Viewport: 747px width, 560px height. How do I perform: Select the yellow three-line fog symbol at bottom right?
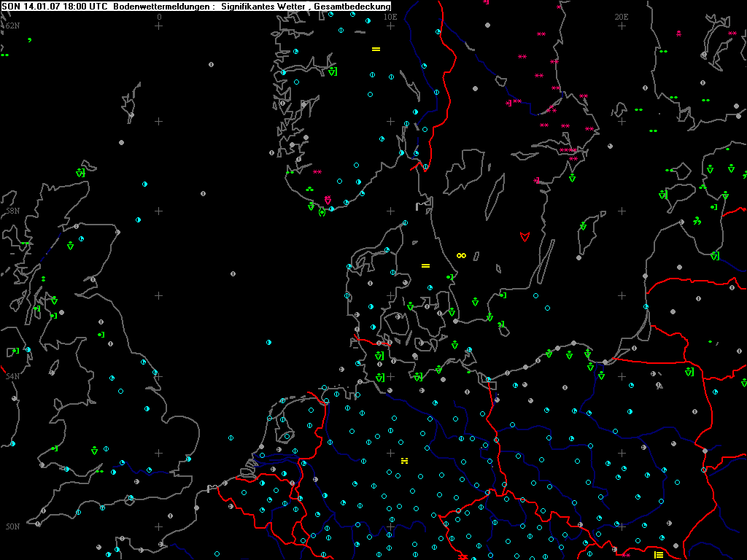point(659,554)
